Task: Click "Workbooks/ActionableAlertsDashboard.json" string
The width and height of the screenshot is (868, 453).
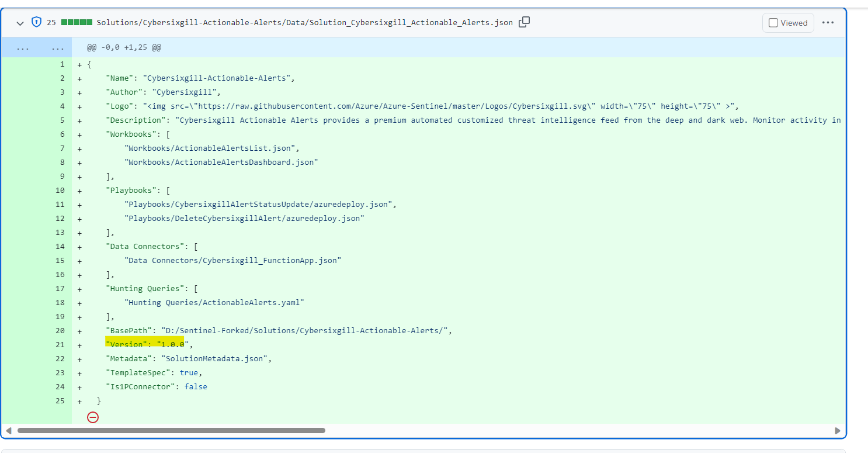Action: [221, 162]
